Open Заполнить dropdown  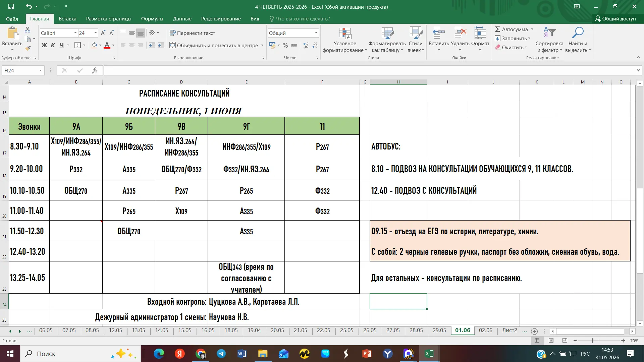(513, 39)
